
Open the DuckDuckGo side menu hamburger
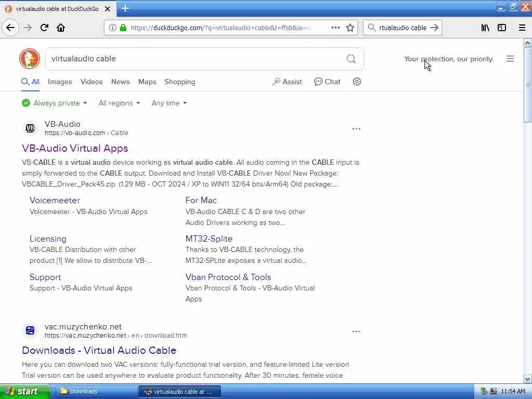[x=510, y=59]
